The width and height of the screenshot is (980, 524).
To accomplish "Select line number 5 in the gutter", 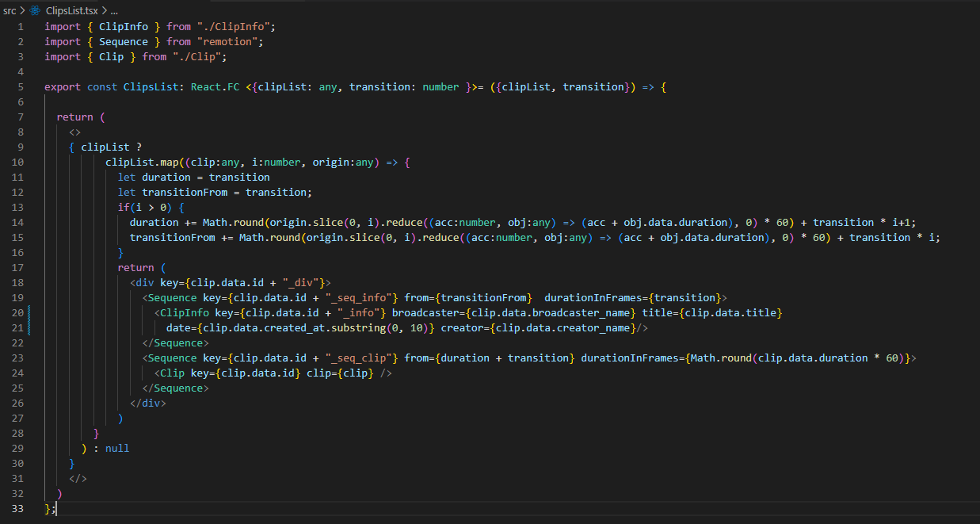I will 22,86.
